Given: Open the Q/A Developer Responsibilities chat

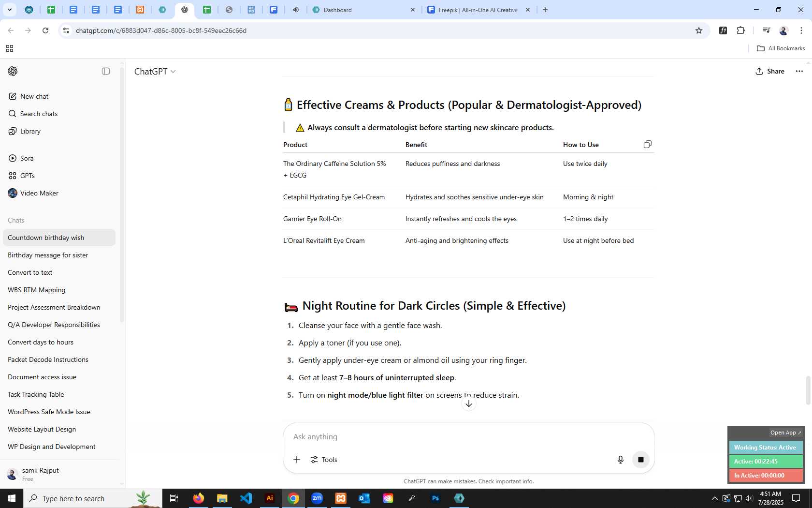Looking at the screenshot, I should [59, 325].
